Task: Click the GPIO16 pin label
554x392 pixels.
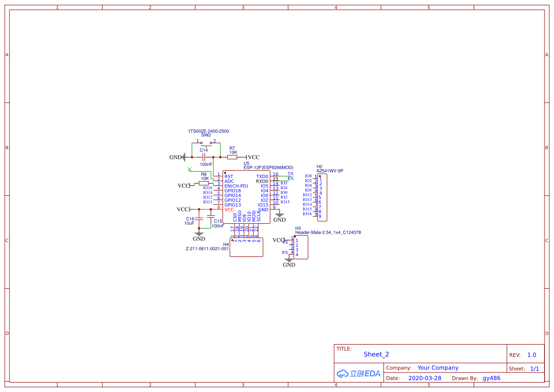Action: pos(233,191)
